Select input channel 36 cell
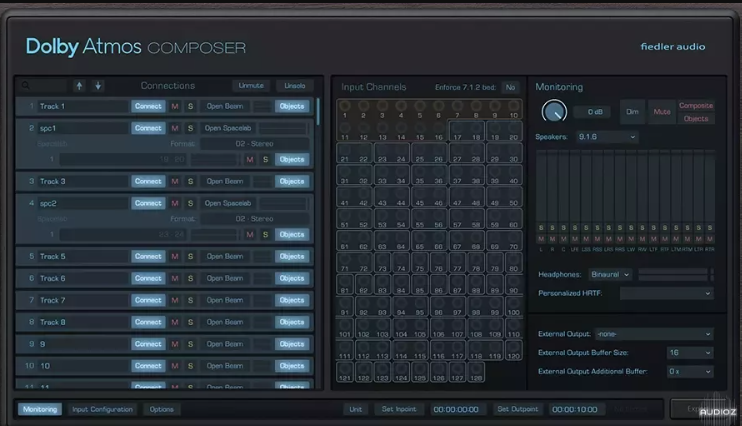 tap(439, 175)
